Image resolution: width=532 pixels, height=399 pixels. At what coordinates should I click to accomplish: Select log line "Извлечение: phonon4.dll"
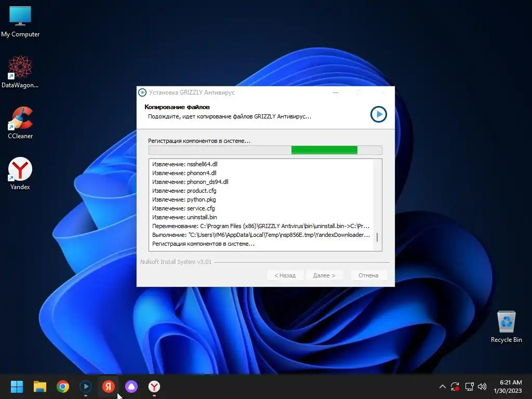(x=184, y=173)
